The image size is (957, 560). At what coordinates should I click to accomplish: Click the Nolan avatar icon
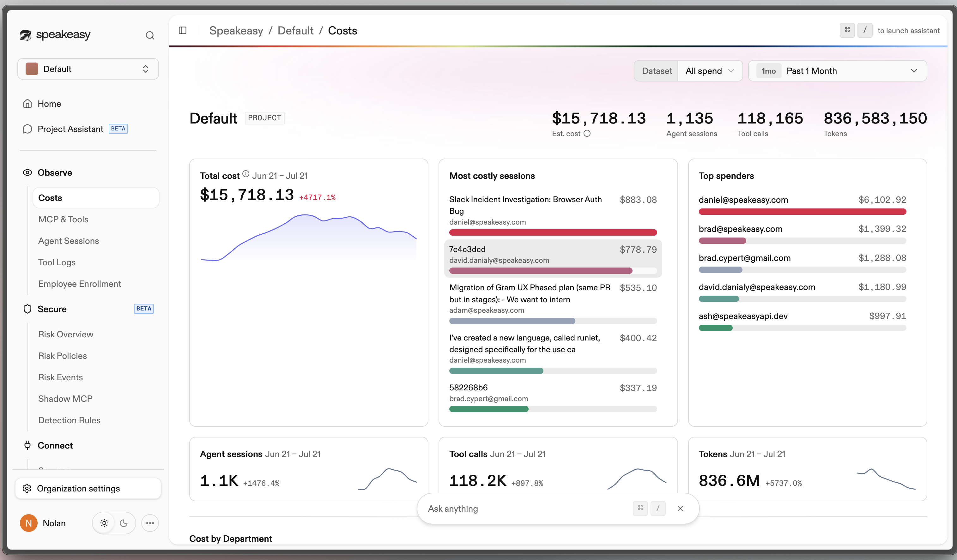[x=28, y=523]
